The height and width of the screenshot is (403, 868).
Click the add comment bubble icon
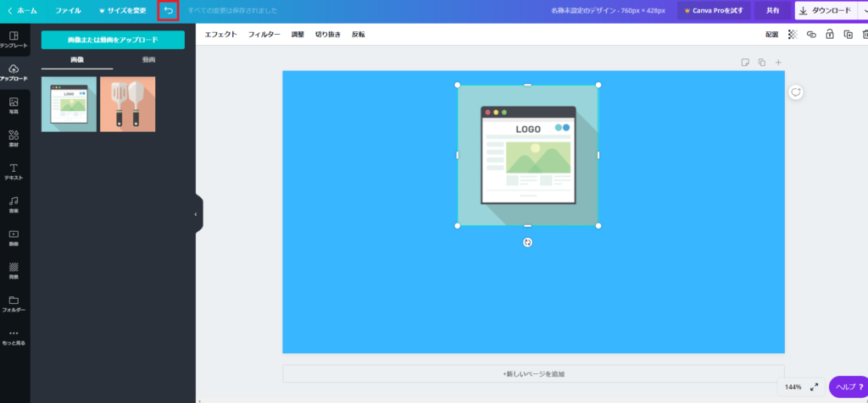click(796, 92)
